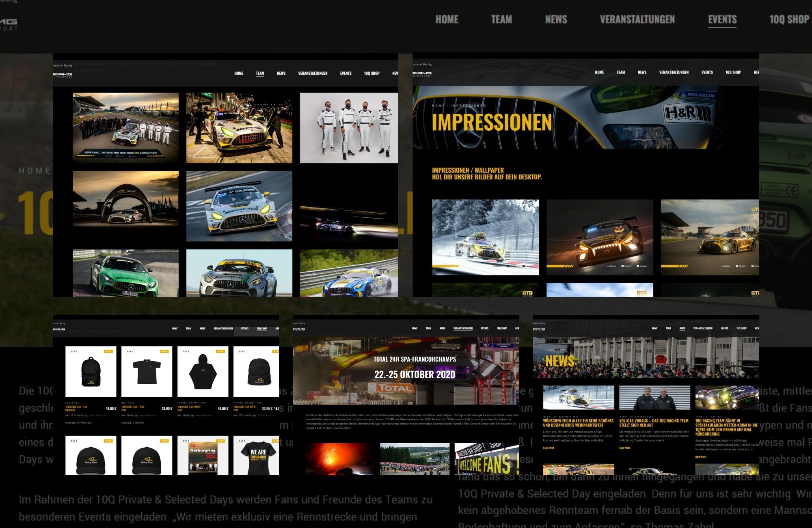Go to 10Q SHOP in top main navigation
Viewport: 812px width, 528px height.
tap(789, 19)
